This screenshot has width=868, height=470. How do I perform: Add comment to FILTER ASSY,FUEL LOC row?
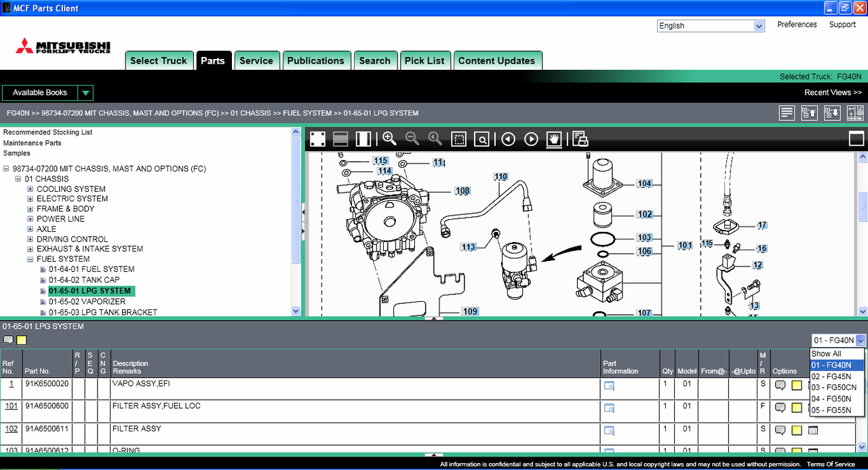[x=780, y=408]
